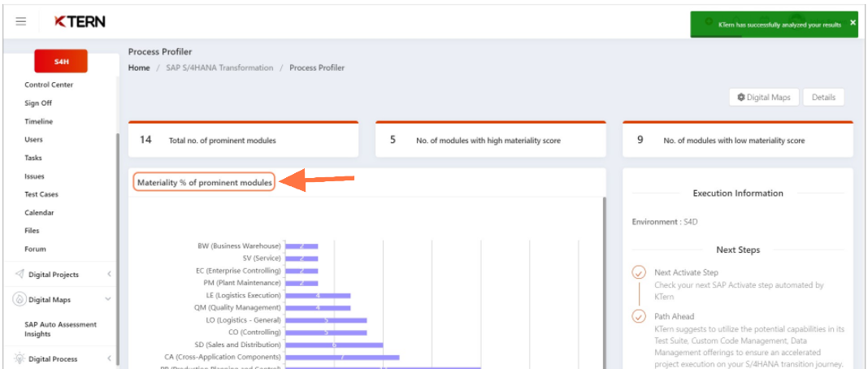Click the Digital Process lightbulb icon
This screenshot has width=868, height=369.
(20, 358)
